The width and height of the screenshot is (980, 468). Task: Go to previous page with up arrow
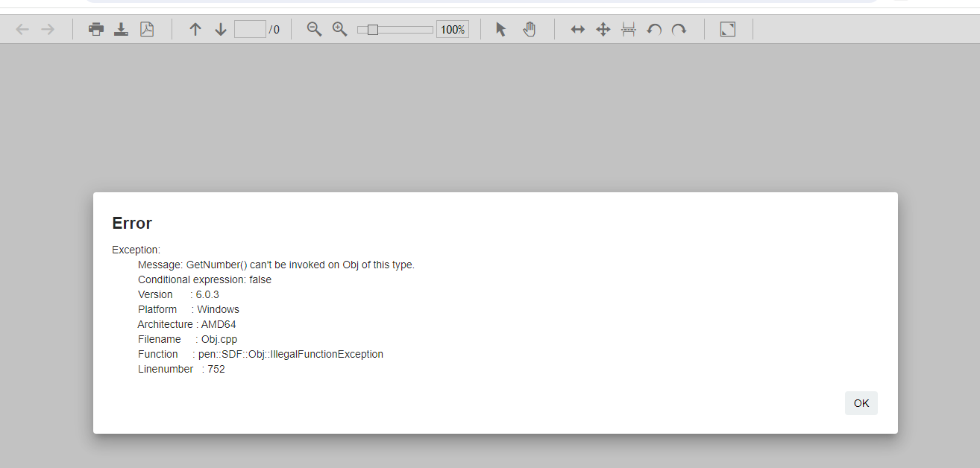(x=195, y=29)
